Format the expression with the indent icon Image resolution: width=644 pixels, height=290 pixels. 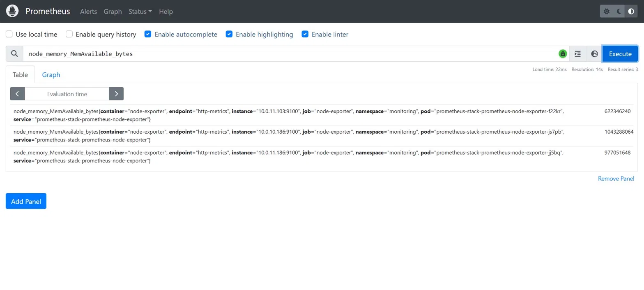(x=578, y=54)
